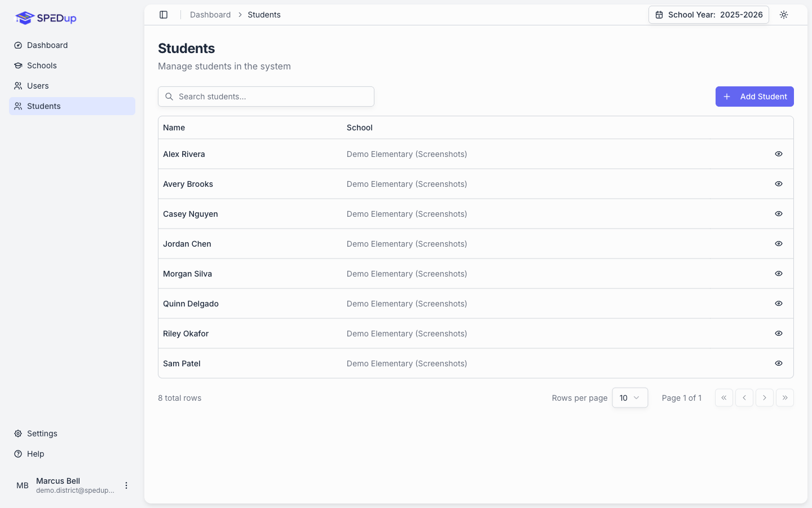Viewport: 812px width, 508px height.
Task: Go to last page button
Action: click(x=785, y=398)
